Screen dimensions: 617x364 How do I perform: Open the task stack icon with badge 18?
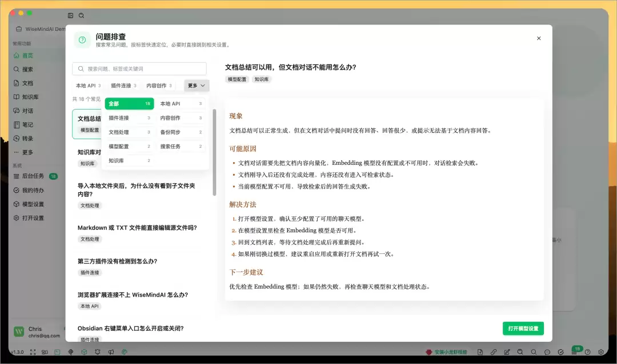click(x=575, y=351)
